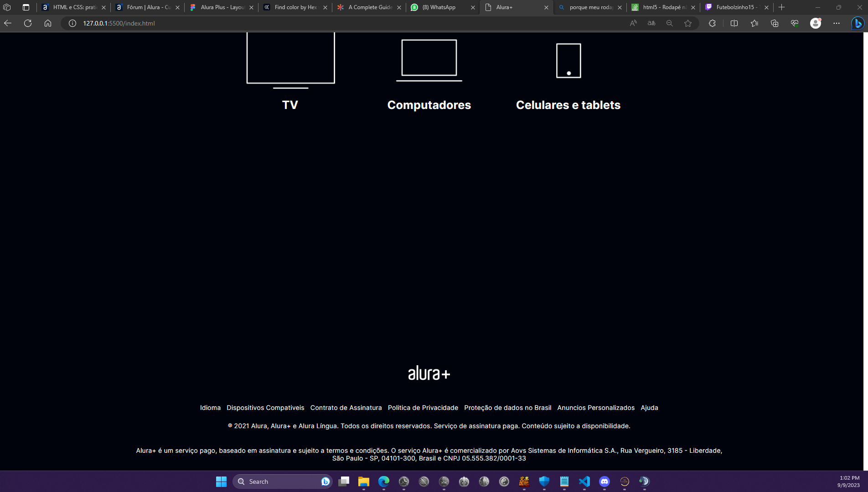Open Proteção de dados no Brasil link
Screen dimensions: 868x492
(x=508, y=408)
